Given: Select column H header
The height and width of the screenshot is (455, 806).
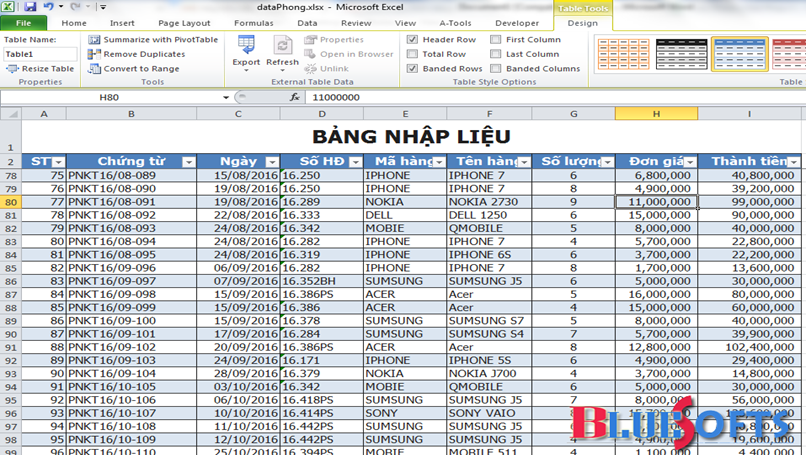Looking at the screenshot, I should (656, 114).
